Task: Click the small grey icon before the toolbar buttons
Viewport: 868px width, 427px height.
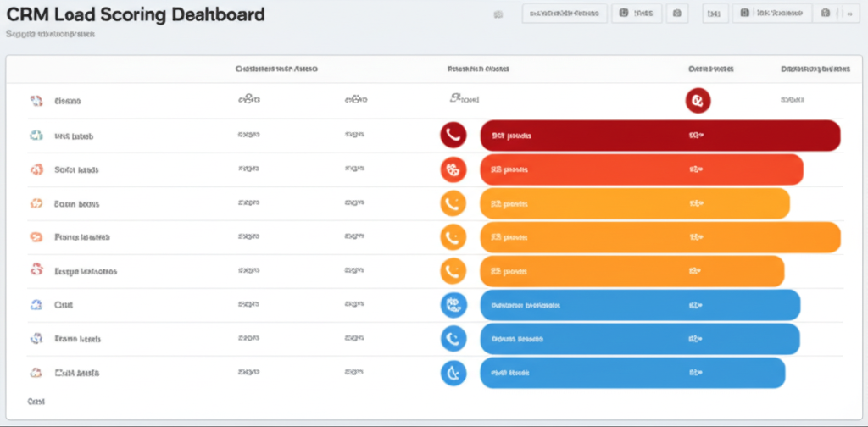Action: [x=498, y=14]
